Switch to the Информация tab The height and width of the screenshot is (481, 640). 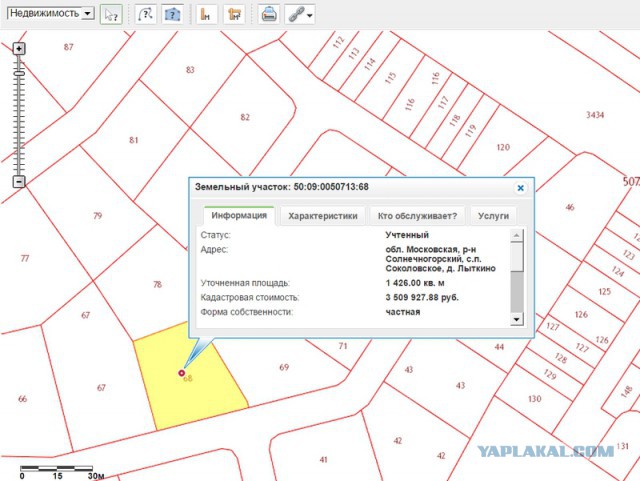coord(238,216)
